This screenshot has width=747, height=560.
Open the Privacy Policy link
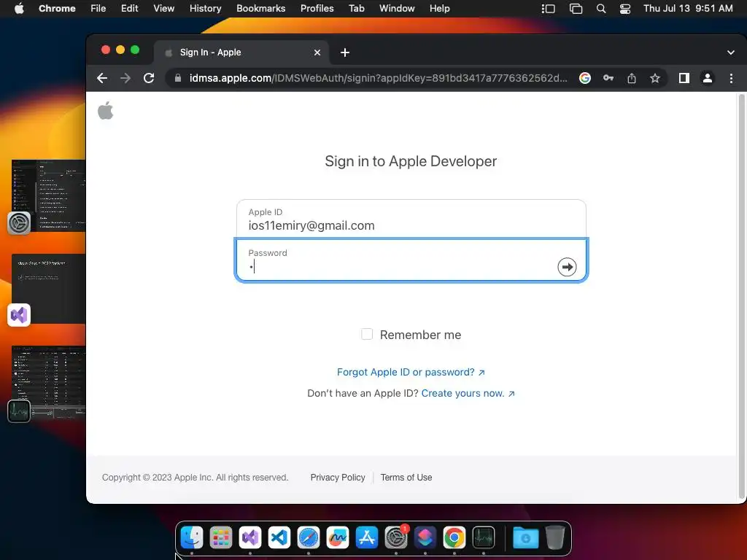(x=338, y=477)
